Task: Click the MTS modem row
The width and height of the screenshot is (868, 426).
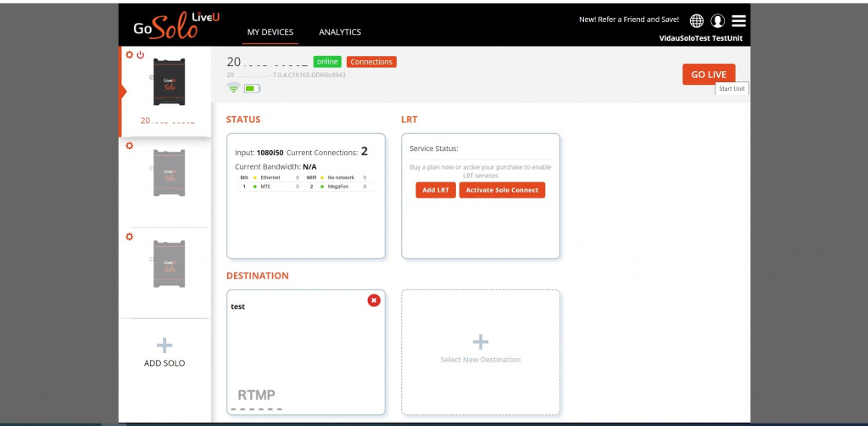Action: click(x=270, y=187)
